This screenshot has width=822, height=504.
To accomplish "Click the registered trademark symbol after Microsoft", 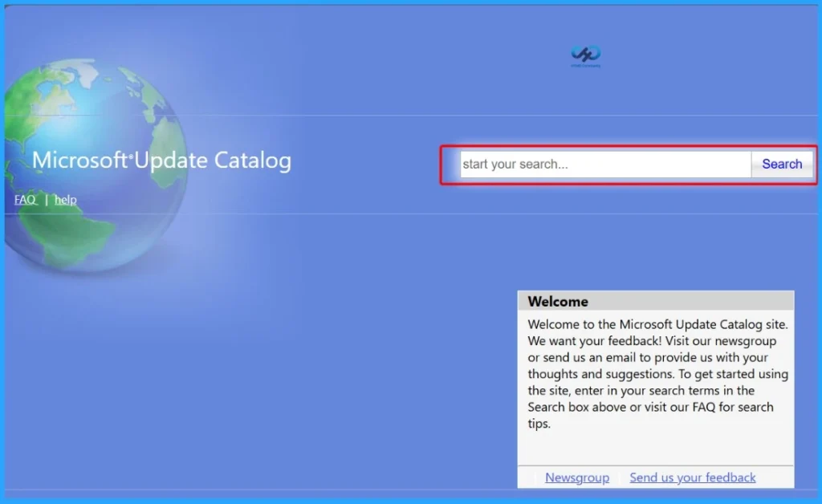I will pos(131,158).
